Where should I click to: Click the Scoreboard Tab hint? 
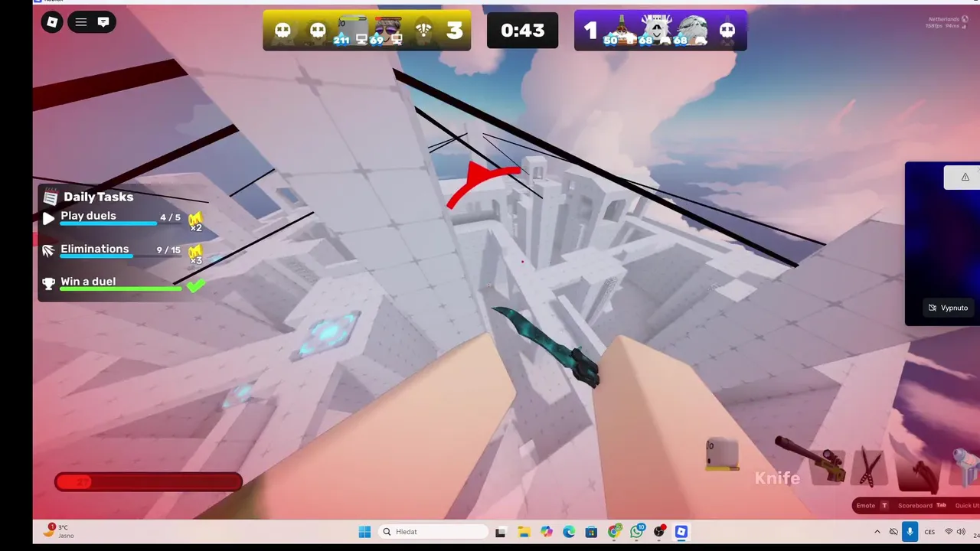923,505
